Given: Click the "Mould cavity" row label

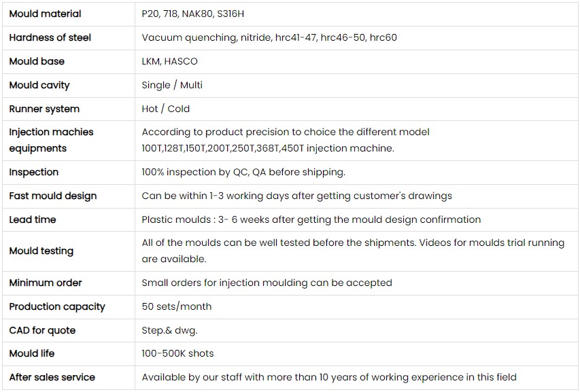Looking at the screenshot, I should point(39,85).
